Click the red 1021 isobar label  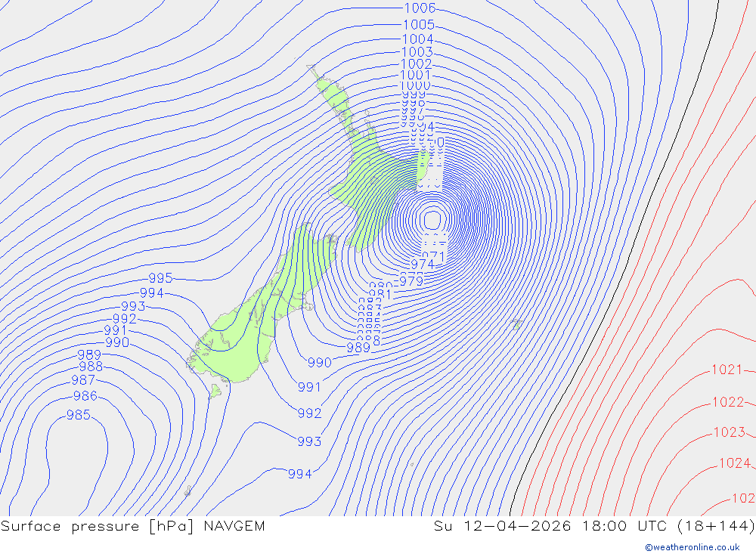coord(727,370)
